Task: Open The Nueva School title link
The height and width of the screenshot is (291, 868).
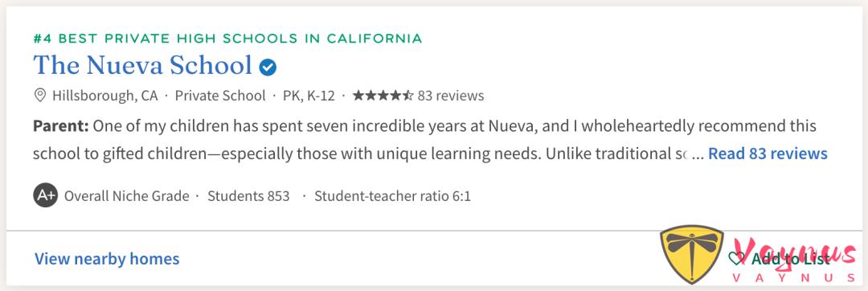Action: [x=143, y=66]
